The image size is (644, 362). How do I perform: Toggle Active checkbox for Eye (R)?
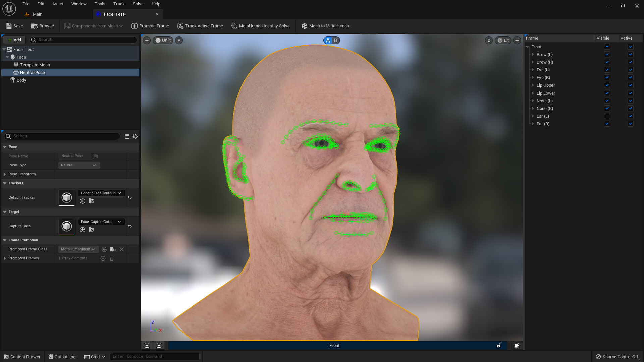[x=631, y=77]
